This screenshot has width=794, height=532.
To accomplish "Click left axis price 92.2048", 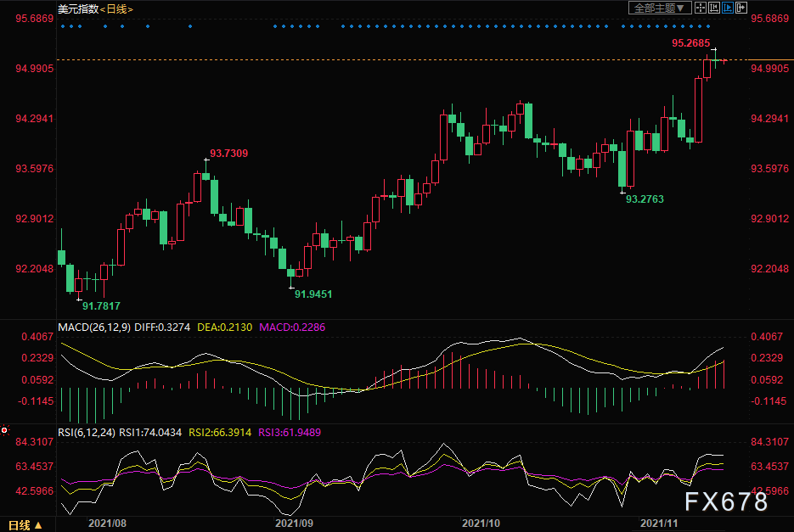I will click(x=35, y=268).
